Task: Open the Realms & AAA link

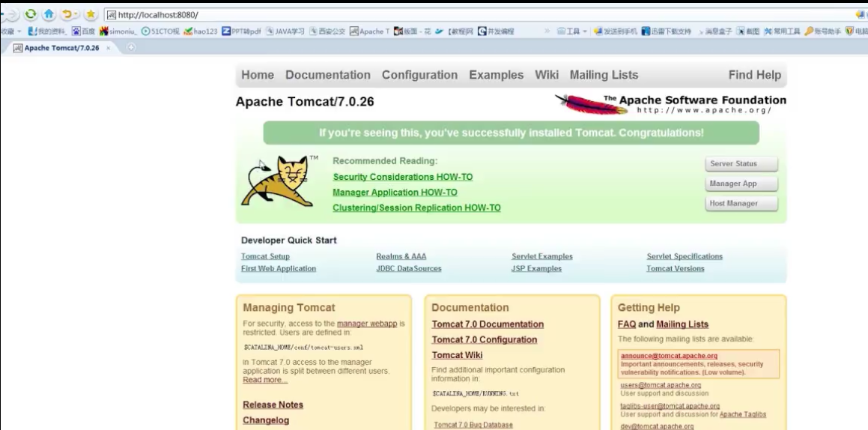Action: [x=401, y=256]
